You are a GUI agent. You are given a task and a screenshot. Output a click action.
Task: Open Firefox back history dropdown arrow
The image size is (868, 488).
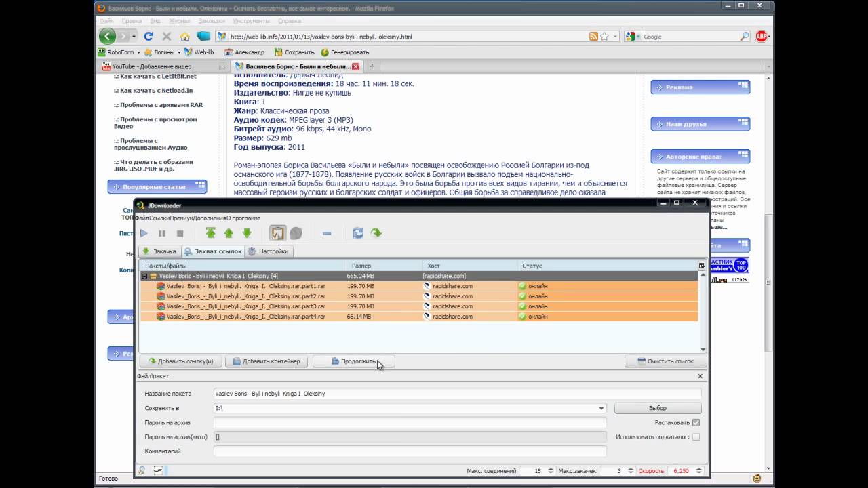(x=134, y=37)
